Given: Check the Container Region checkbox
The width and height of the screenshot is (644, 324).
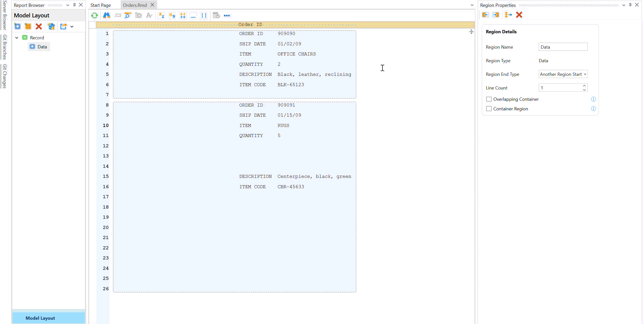Looking at the screenshot, I should point(489,109).
